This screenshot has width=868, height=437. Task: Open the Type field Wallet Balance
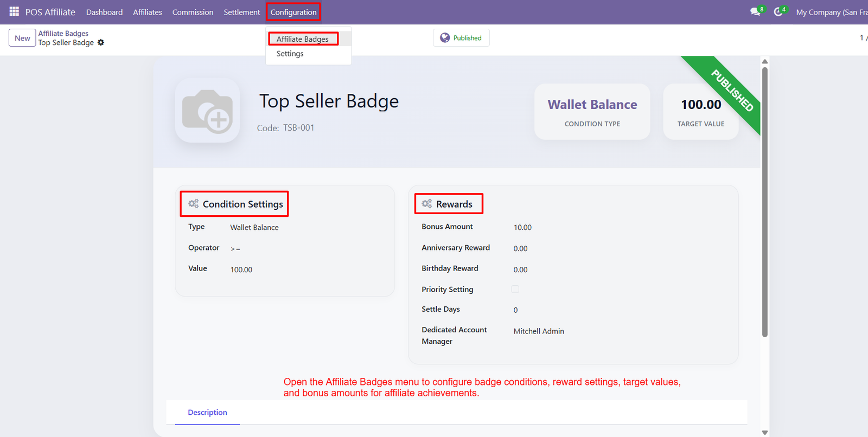tap(254, 227)
